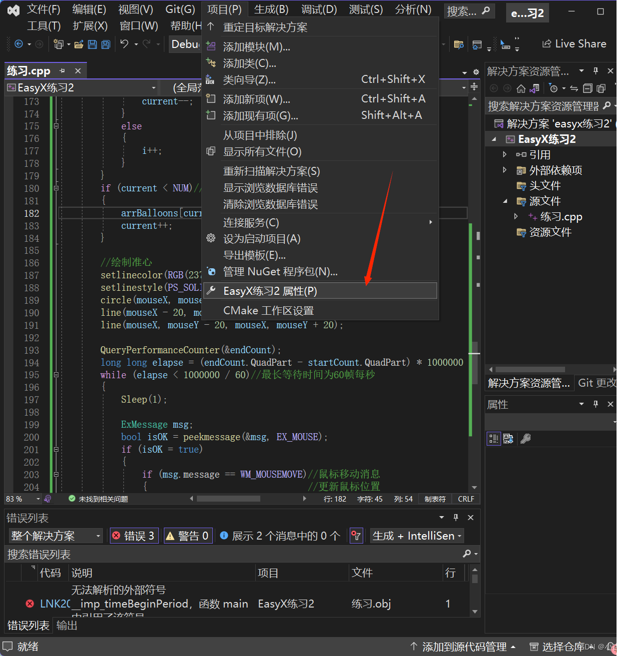
Task: Switch views icon in Solution Explorer toolbar
Action: pyautogui.click(x=534, y=88)
